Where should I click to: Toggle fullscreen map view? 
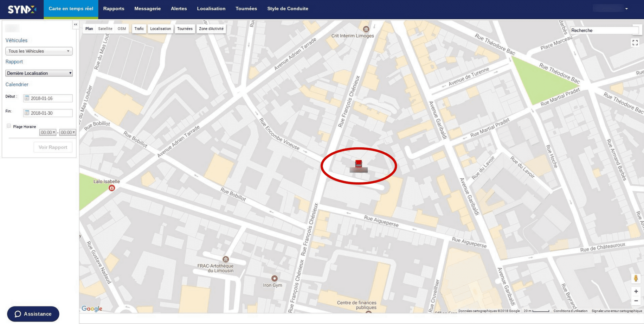(x=635, y=43)
